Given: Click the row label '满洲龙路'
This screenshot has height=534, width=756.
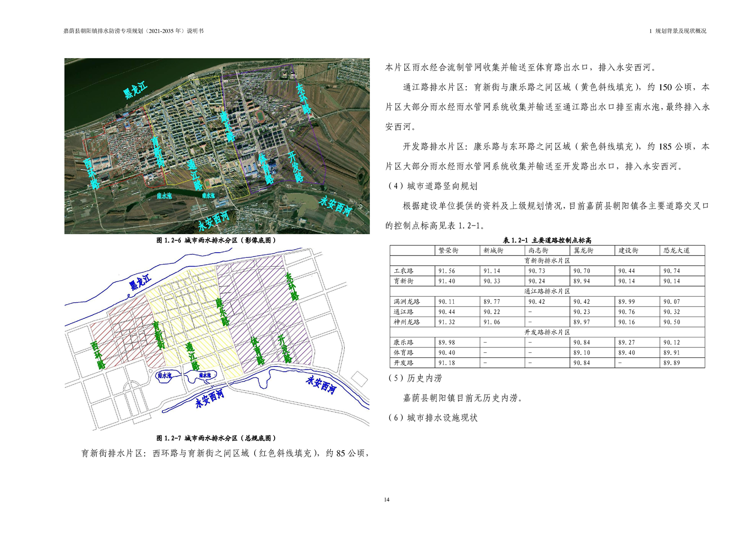Looking at the screenshot, I should tap(407, 302).
